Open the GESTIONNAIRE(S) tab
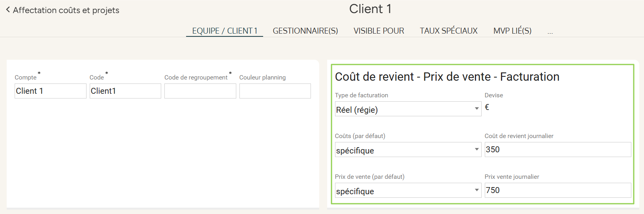This screenshot has width=644, height=214. pos(305,31)
